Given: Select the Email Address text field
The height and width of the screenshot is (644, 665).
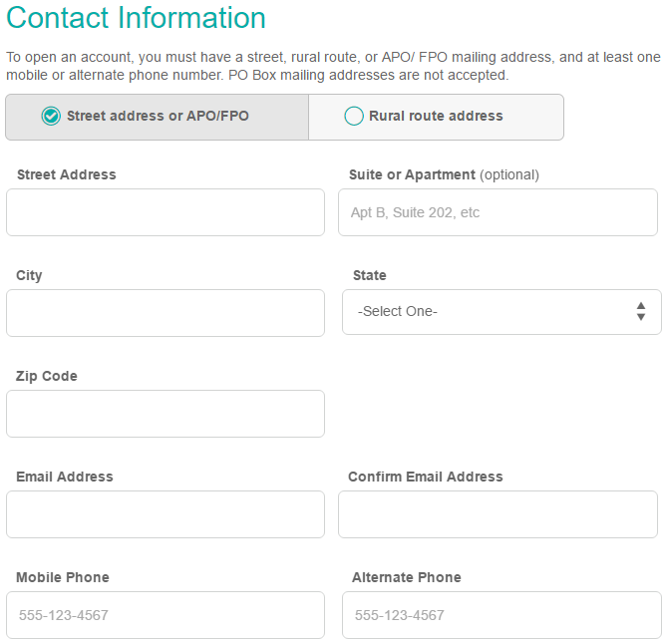Looking at the screenshot, I should (x=166, y=514).
